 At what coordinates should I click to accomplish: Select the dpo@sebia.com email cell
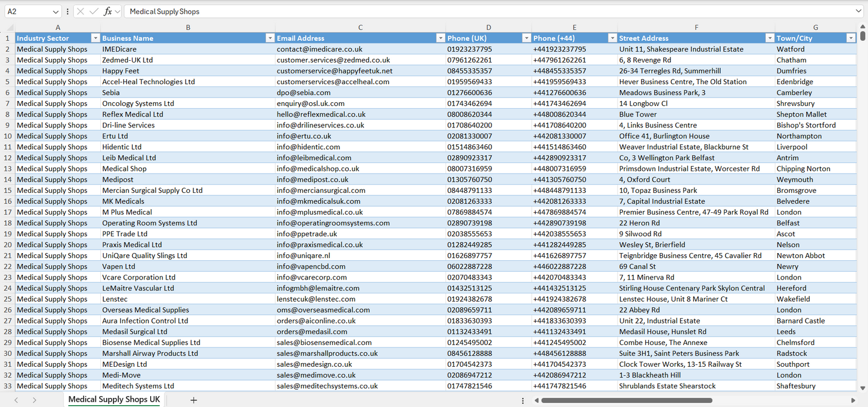tap(360, 93)
